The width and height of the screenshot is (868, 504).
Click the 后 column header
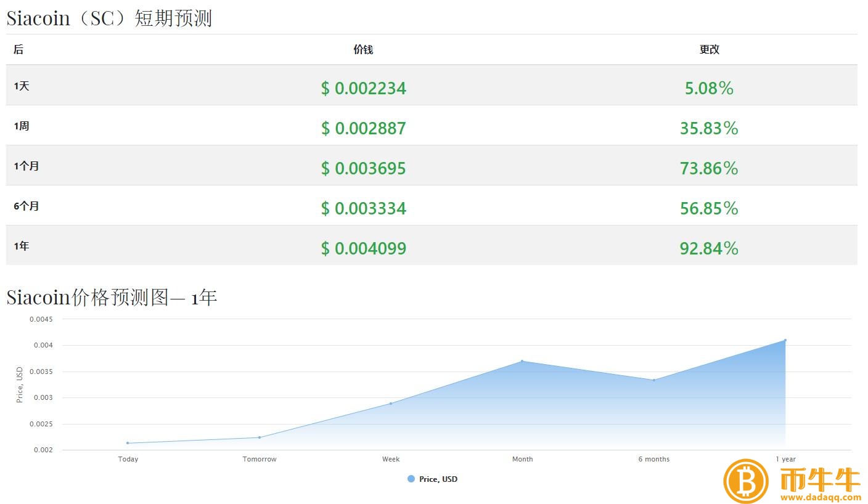[18, 50]
